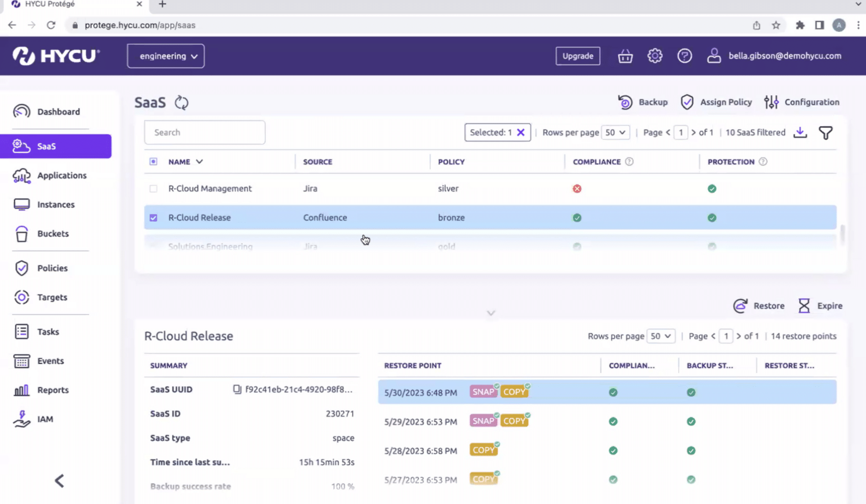
Task: Check the R-Cloud Management row checkbox
Action: point(153,189)
